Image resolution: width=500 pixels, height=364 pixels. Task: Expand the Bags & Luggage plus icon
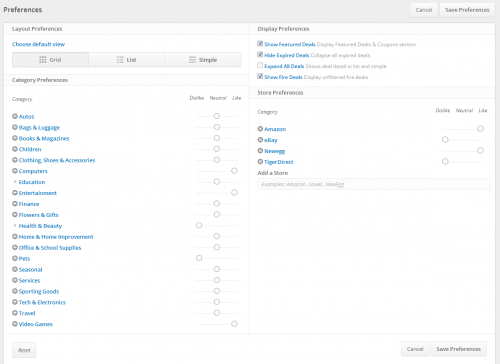(15, 127)
